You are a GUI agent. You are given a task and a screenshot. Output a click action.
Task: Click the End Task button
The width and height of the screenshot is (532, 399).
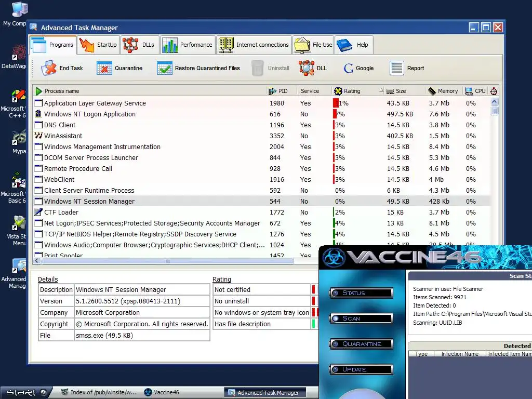62,68
